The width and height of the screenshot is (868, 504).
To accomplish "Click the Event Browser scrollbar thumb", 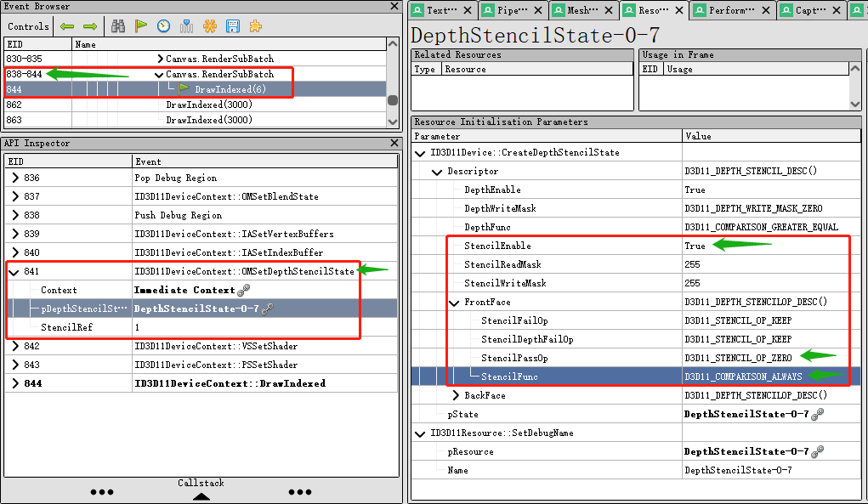I will click(393, 100).
